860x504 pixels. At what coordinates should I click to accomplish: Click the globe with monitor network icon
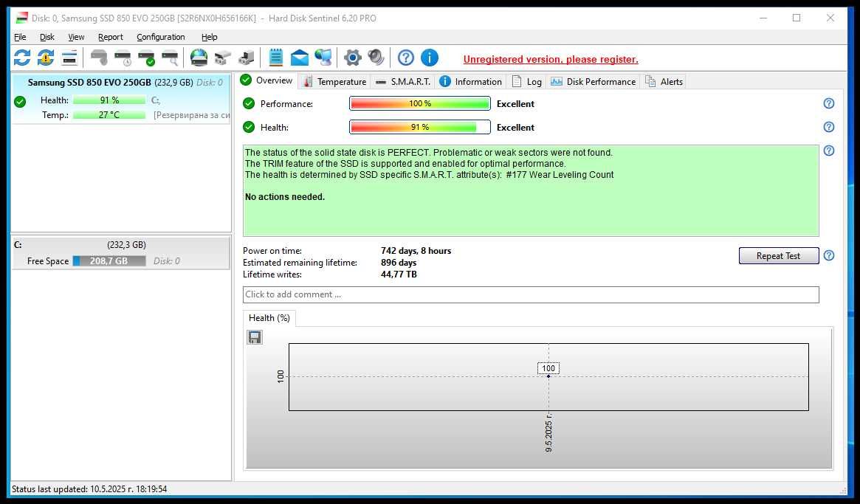coord(323,57)
